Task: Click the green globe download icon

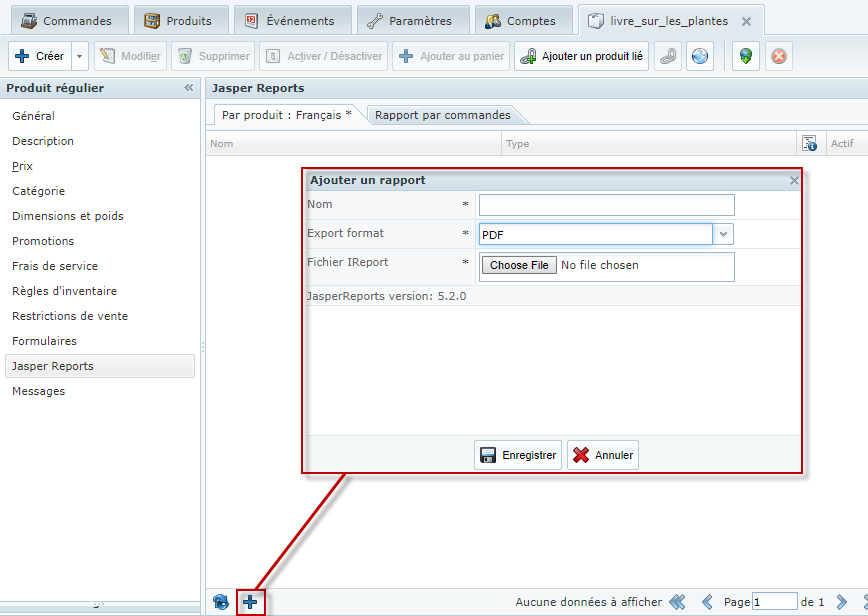Action: point(746,56)
